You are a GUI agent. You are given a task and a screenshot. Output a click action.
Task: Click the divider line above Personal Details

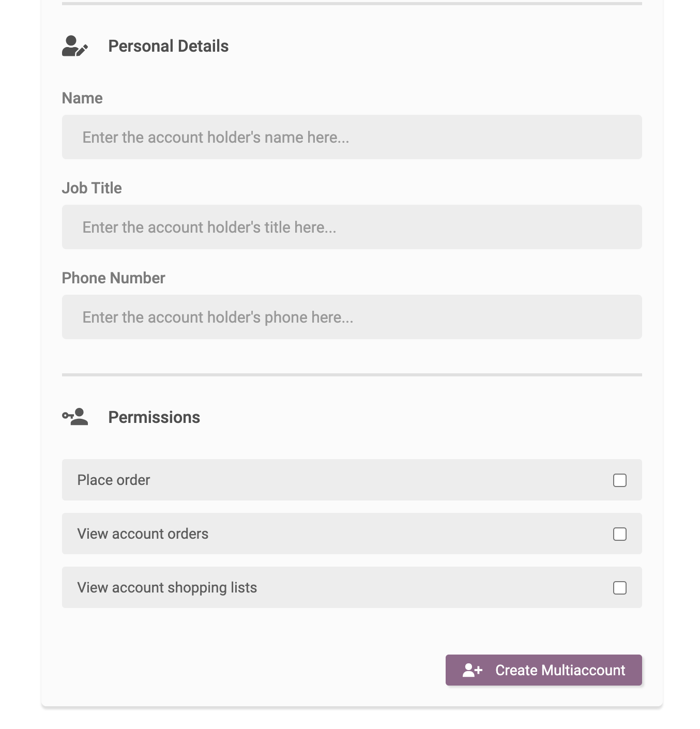[x=352, y=4]
